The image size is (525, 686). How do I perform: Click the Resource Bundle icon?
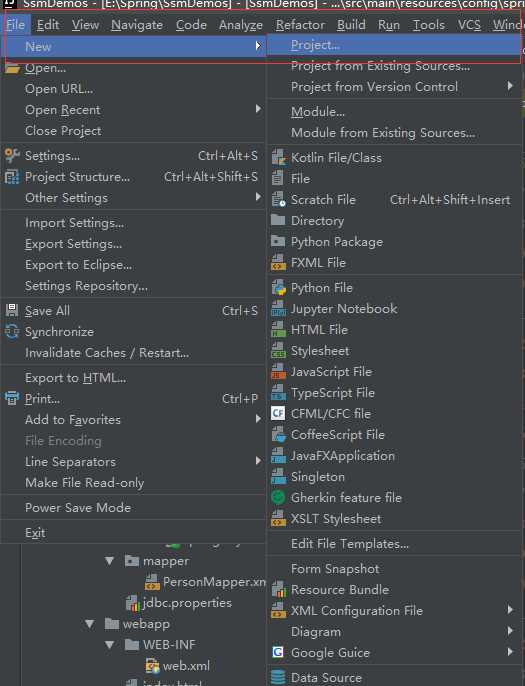pyautogui.click(x=278, y=590)
